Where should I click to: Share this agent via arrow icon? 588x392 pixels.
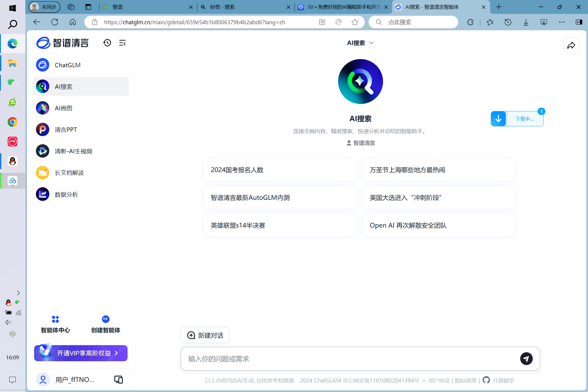pyautogui.click(x=571, y=45)
